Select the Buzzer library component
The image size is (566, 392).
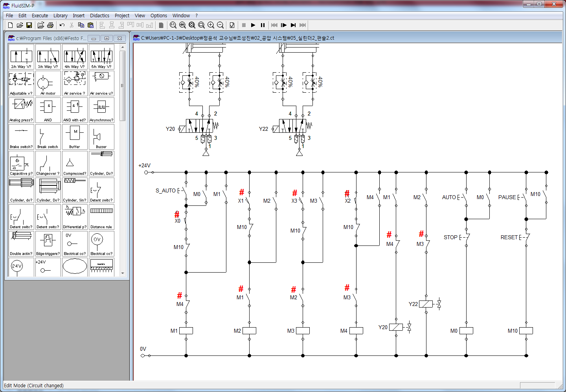pyautogui.click(x=101, y=137)
